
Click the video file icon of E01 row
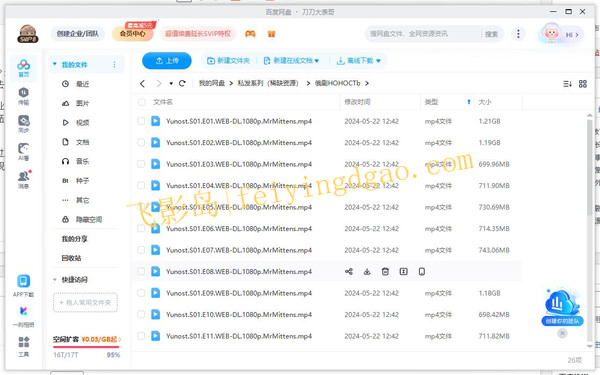click(155, 121)
